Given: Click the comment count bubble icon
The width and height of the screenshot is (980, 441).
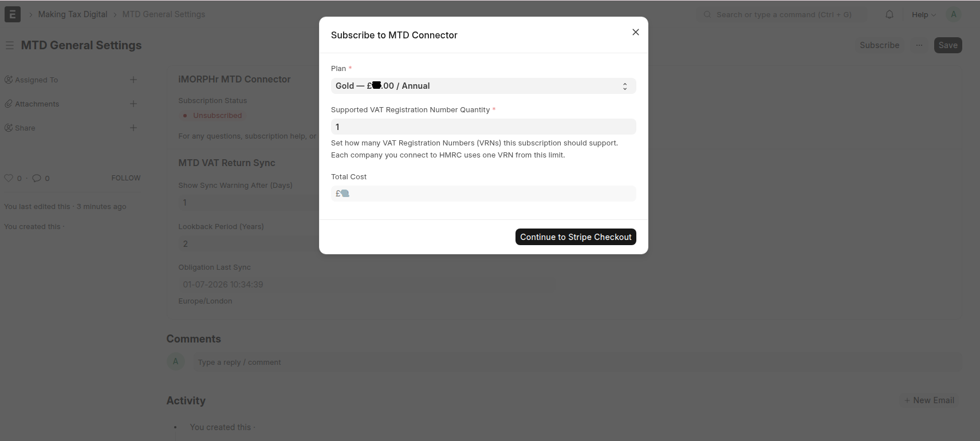Looking at the screenshot, I should [37, 178].
